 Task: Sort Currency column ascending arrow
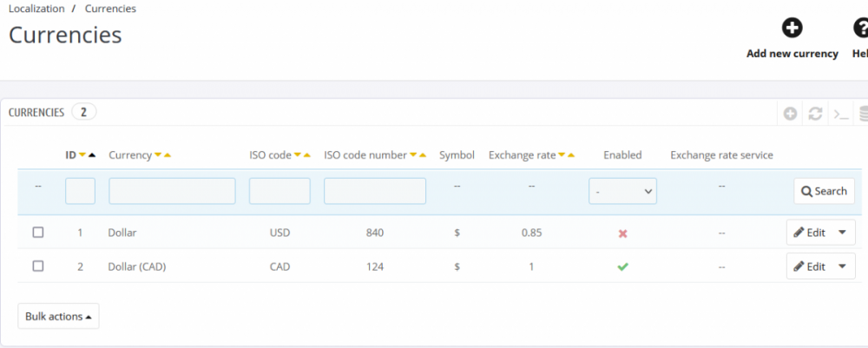[x=168, y=155]
